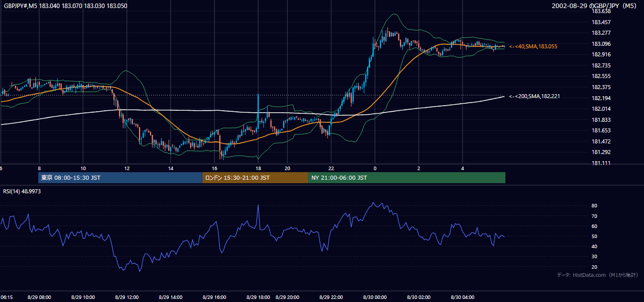This screenshot has height=302, width=644.
Task: Click the 8/30 04:00 bottom time label
Action: click(x=463, y=297)
